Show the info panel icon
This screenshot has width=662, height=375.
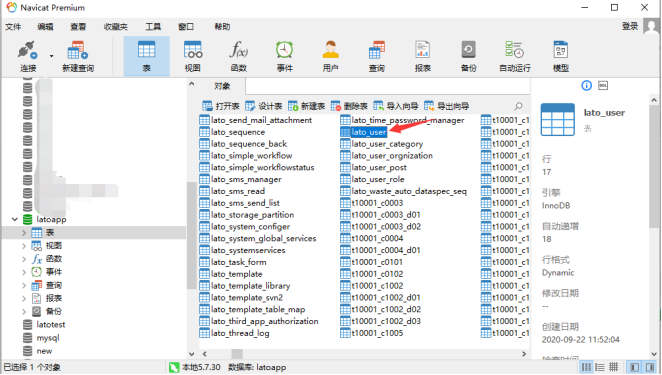(x=586, y=86)
